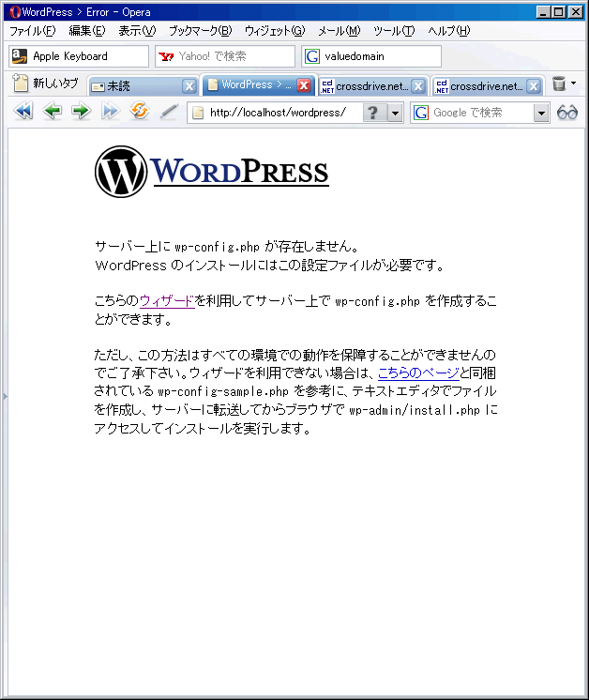Click the question mark icon in the address bar
Screen dimensions: 589x700
(x=373, y=113)
